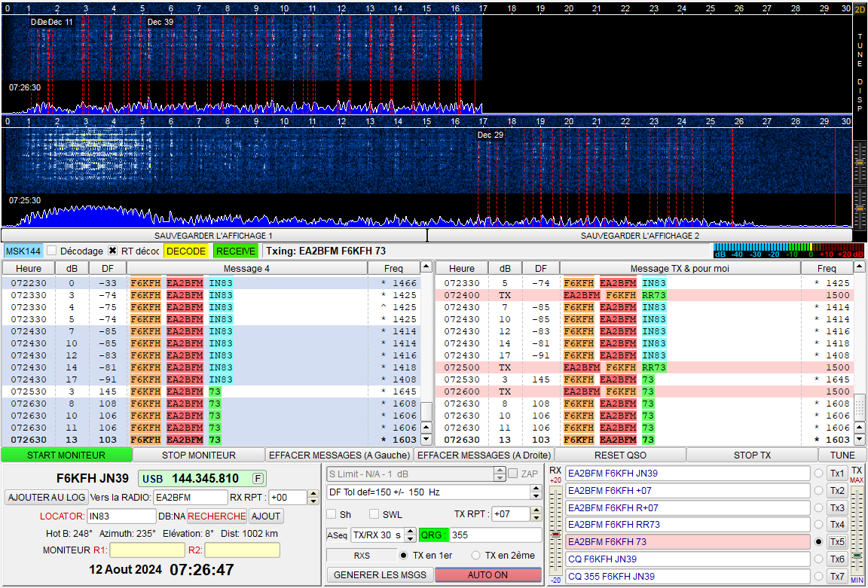Open the DF Tol dropdown stepper
Image resolution: width=868 pixels, height=588 pixels.
[x=536, y=492]
